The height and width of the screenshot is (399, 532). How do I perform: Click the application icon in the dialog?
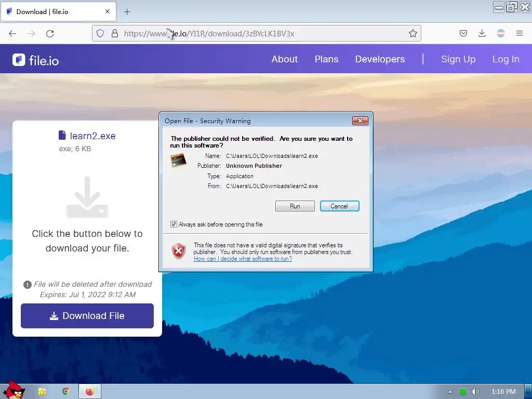[179, 160]
